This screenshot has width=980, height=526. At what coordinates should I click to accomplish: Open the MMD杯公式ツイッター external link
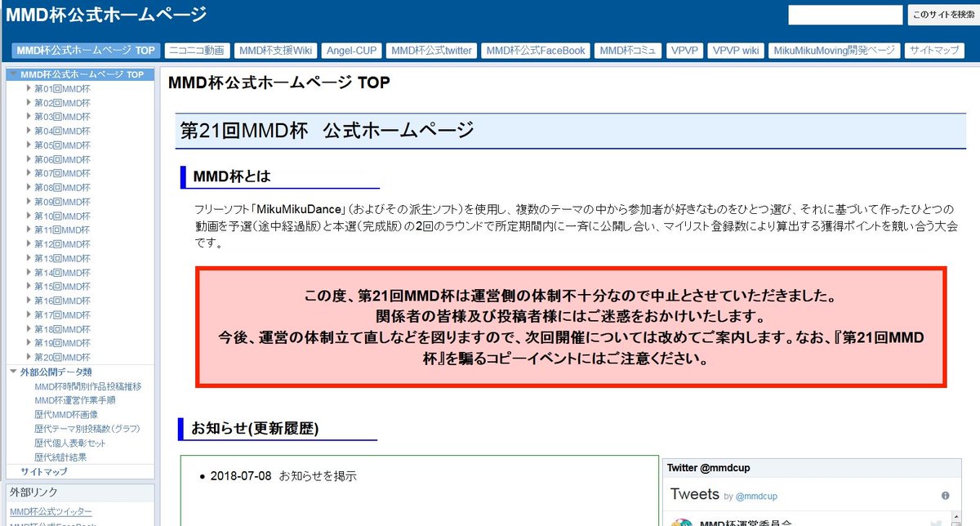pyautogui.click(x=52, y=510)
